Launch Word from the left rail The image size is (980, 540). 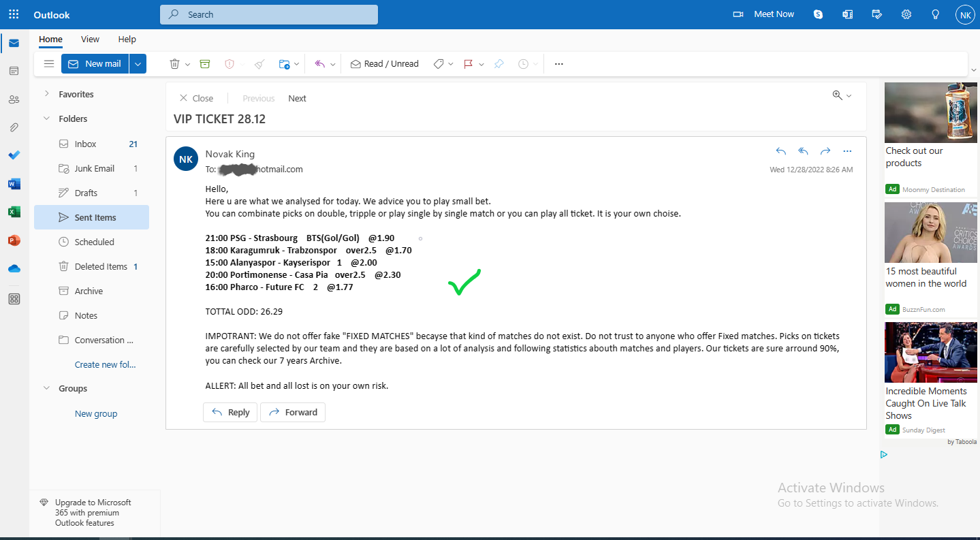coord(14,184)
